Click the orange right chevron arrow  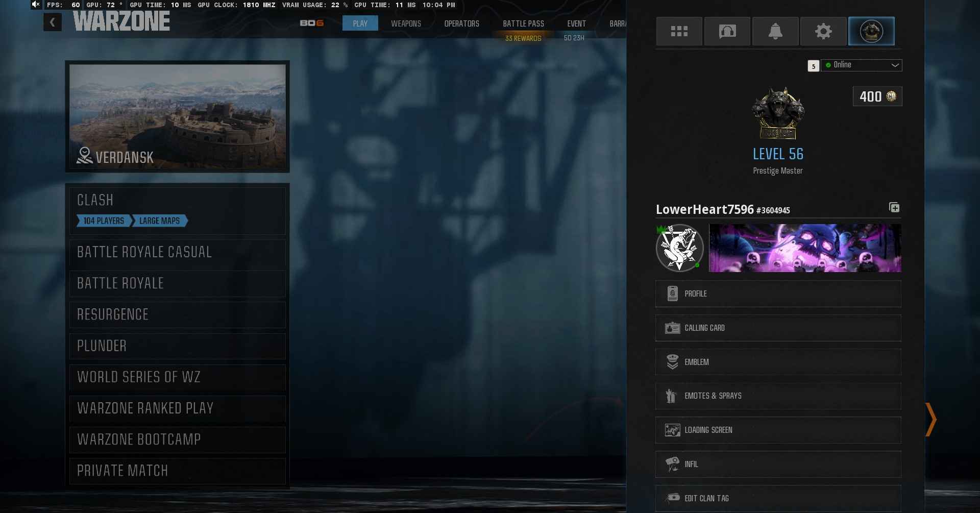931,419
